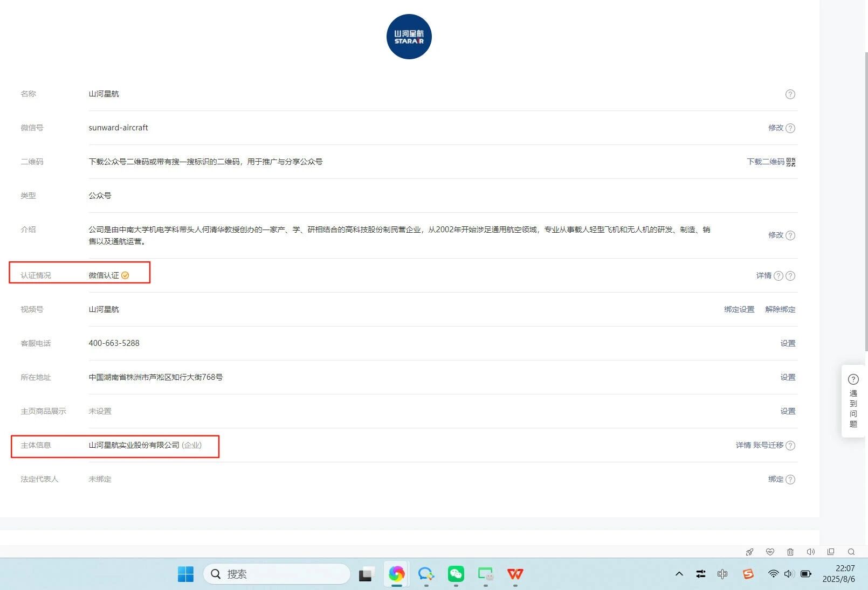Click the taskbar 搜索 search box
The height and width of the screenshot is (590, 868).
click(277, 574)
